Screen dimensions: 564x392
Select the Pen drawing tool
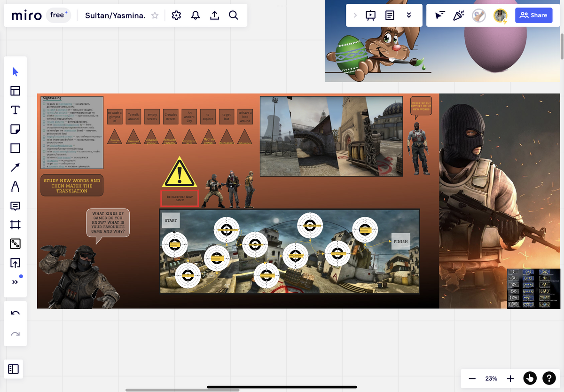[x=15, y=187]
